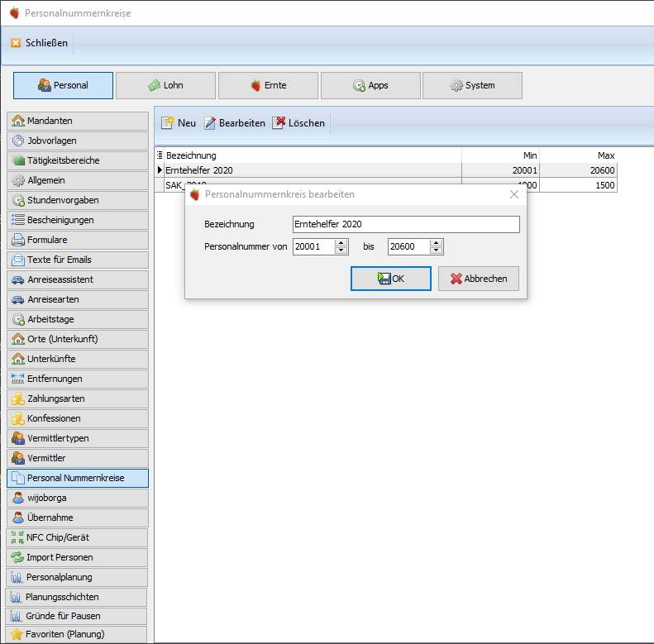Click the Bearbeiten pencil icon
654x644 pixels.
click(210, 123)
